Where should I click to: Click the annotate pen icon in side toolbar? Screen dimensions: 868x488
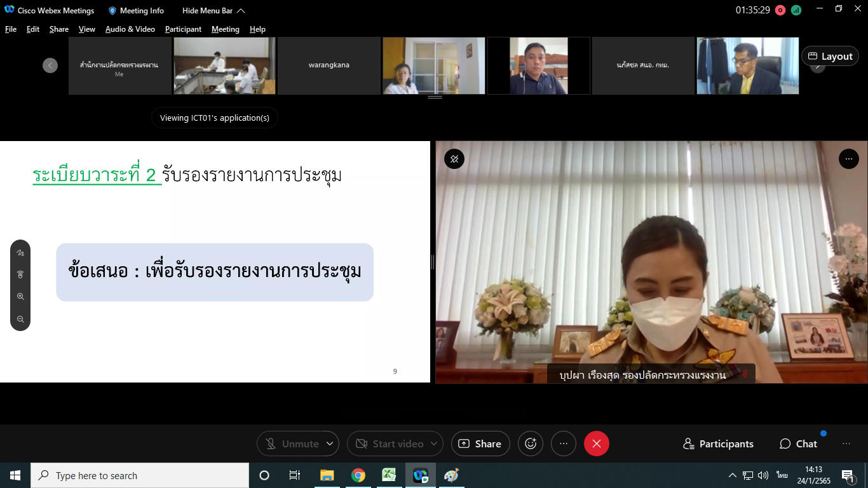pyautogui.click(x=20, y=253)
